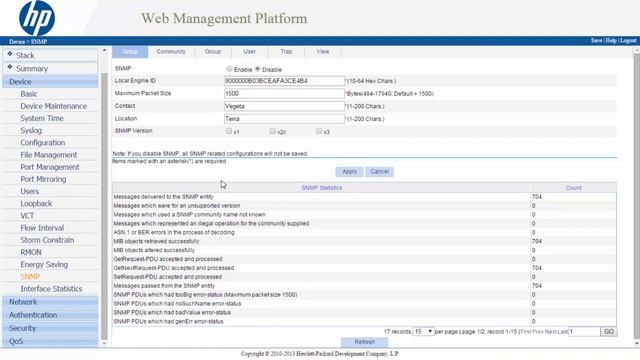The width and height of the screenshot is (640, 360).
Task: Click sidebar scrollbar up arrow
Action: (x=104, y=50)
